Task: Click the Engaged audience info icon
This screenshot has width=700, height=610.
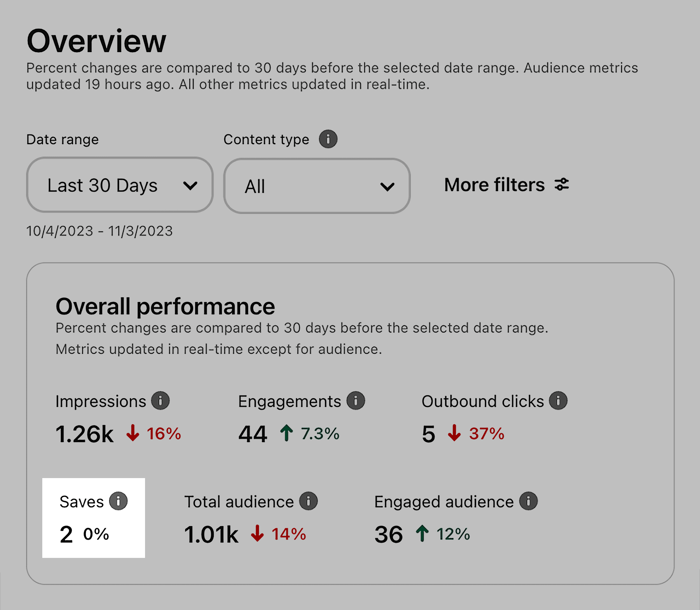Action: tap(528, 501)
